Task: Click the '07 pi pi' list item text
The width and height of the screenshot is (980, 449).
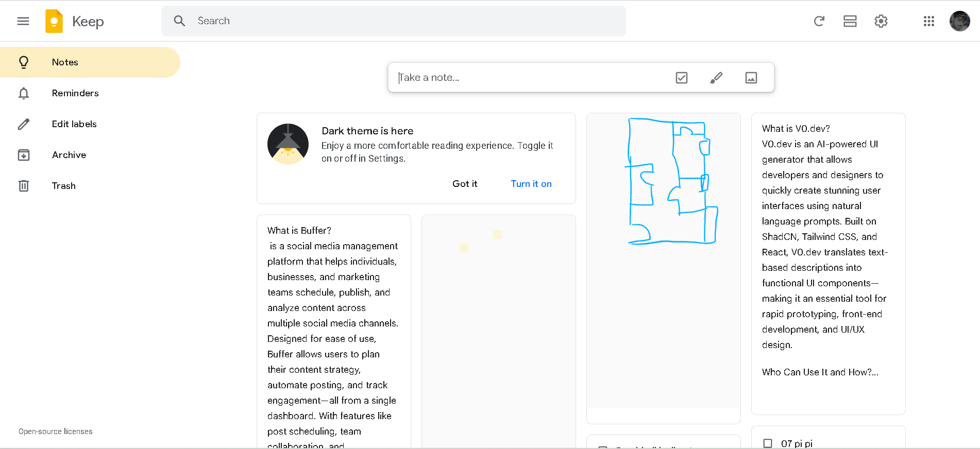Action: [797, 443]
